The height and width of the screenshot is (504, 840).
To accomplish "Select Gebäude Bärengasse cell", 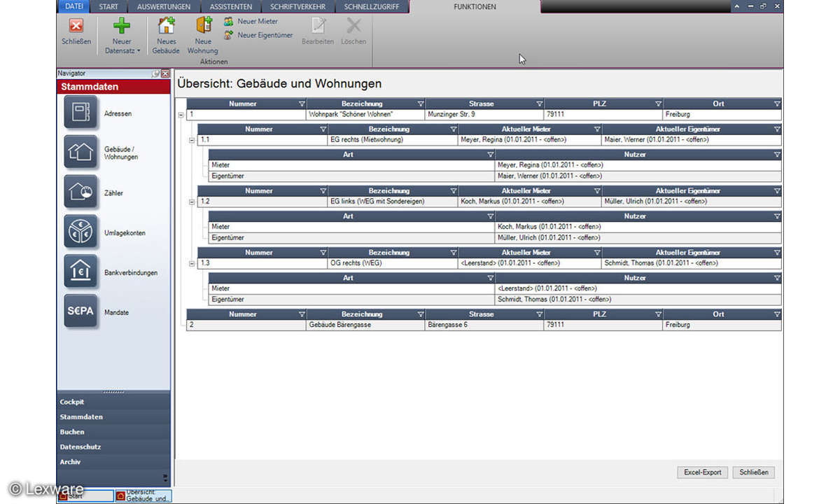I will pos(365,325).
